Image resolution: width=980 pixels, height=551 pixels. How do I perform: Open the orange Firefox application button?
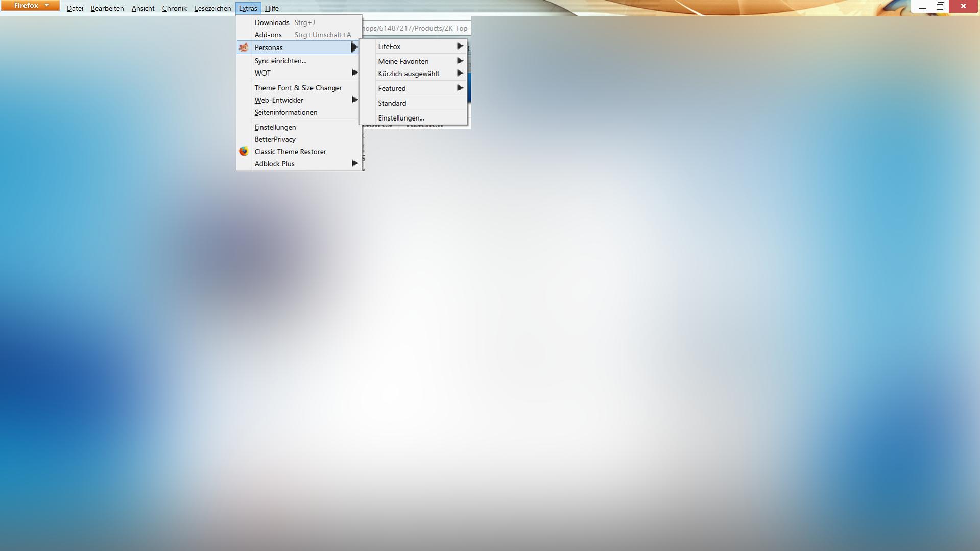point(30,6)
